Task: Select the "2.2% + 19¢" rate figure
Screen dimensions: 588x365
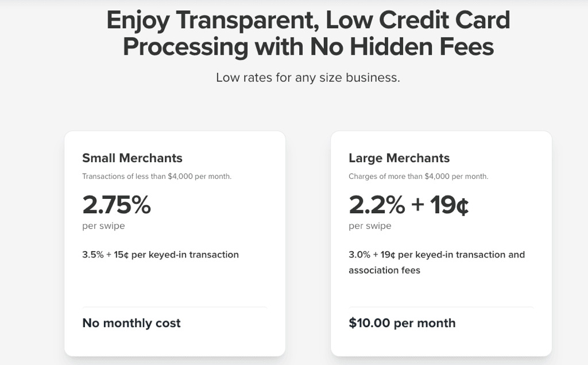Action: (409, 205)
